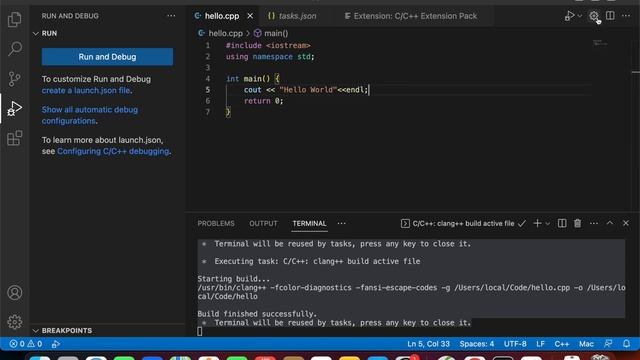Add a new terminal with plus icon
The width and height of the screenshot is (640, 360).
[537, 223]
